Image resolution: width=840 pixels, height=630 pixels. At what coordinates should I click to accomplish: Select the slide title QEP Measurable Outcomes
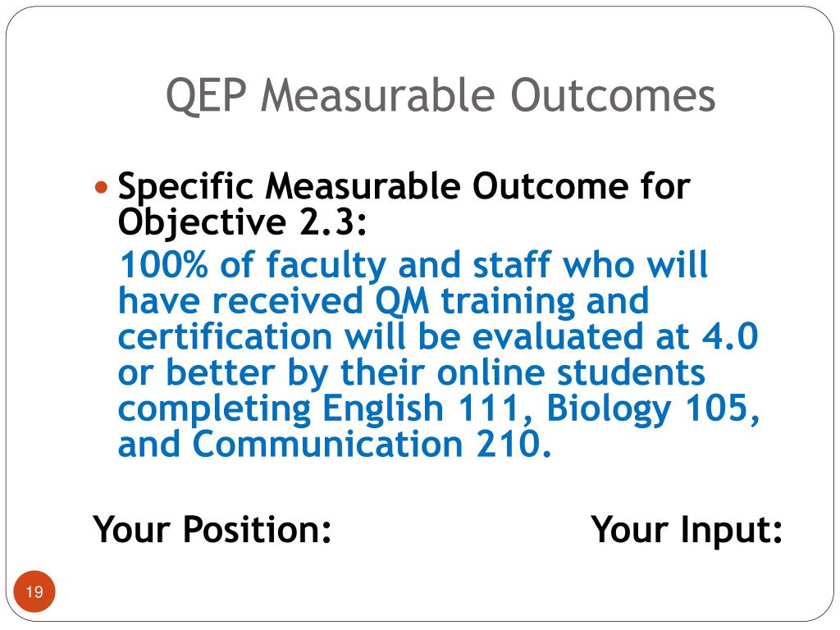point(441,96)
